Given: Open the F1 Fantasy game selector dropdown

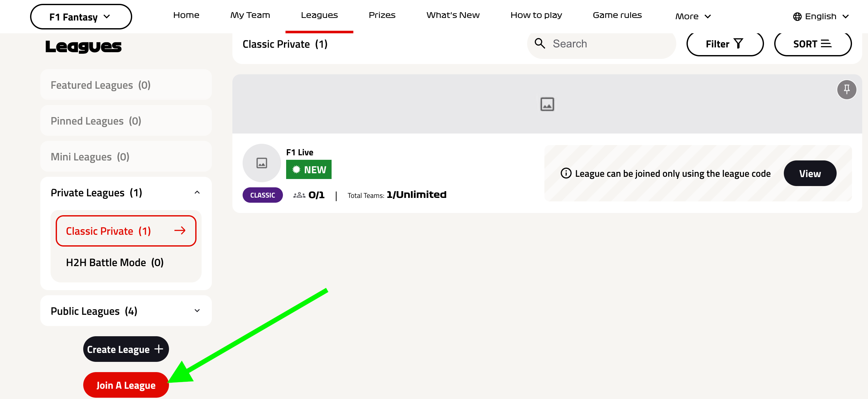Looking at the screenshot, I should click(81, 17).
